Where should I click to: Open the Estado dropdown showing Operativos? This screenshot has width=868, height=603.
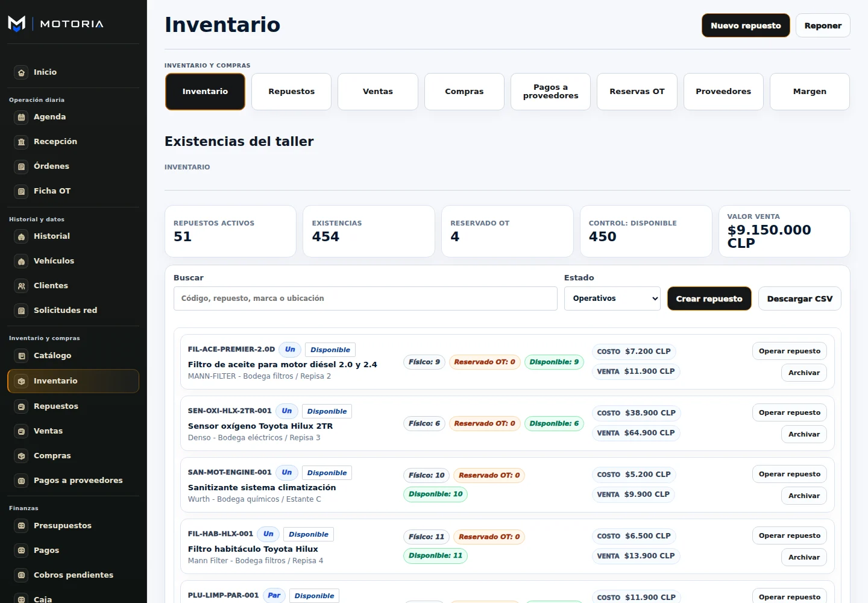(x=612, y=298)
